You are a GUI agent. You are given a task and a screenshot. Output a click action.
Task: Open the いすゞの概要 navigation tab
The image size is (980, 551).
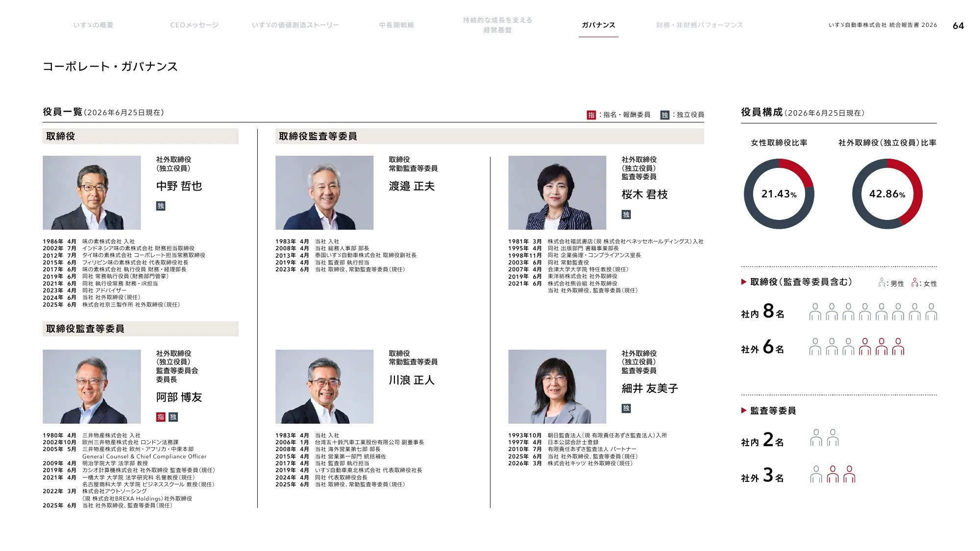93,25
